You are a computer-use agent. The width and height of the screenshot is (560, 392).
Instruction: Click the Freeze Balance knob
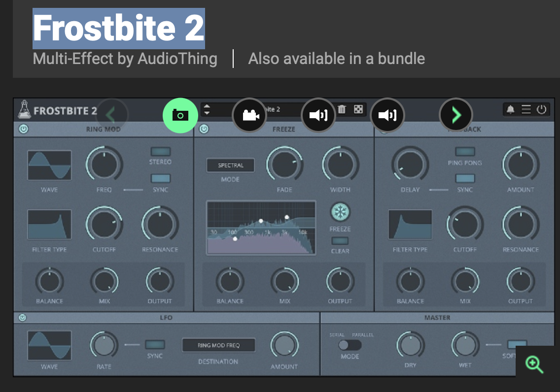pos(230,281)
